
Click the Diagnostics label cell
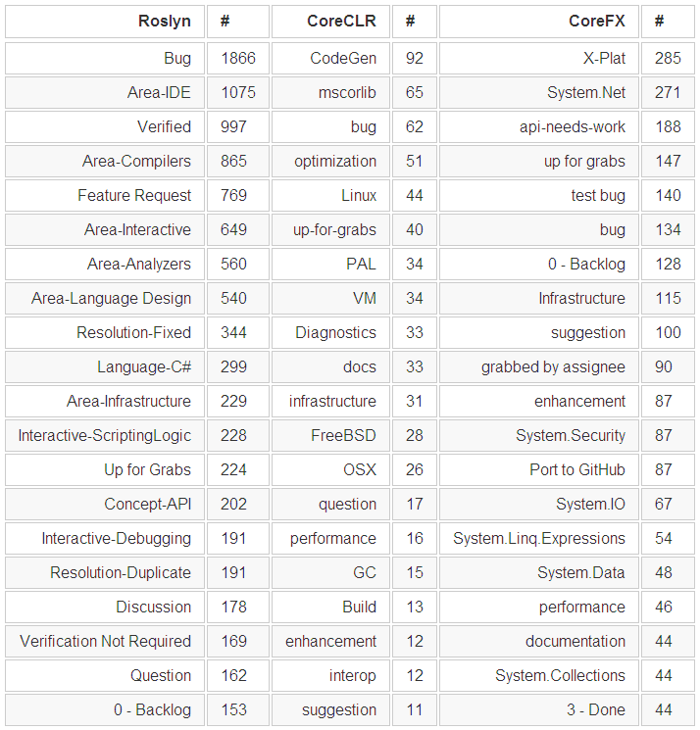tap(335, 333)
